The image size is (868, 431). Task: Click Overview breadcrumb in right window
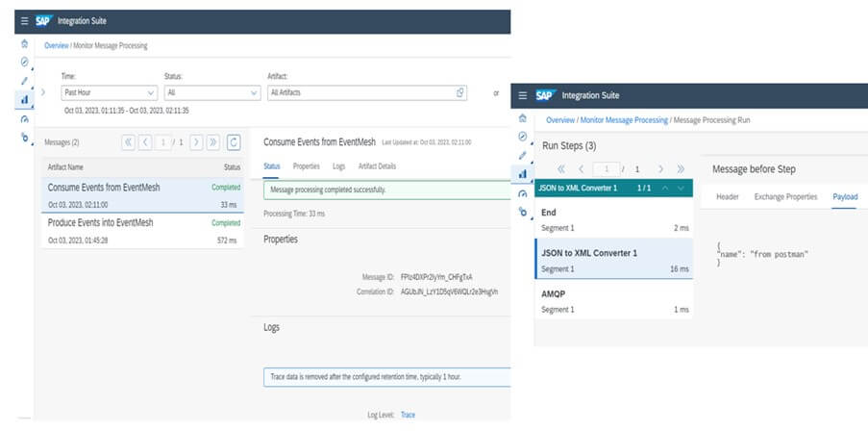[x=560, y=119]
